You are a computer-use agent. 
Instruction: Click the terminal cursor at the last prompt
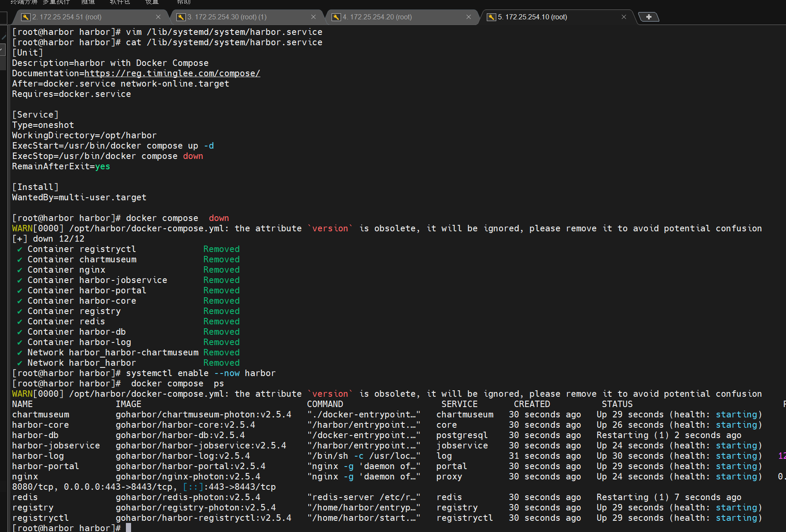click(x=128, y=528)
